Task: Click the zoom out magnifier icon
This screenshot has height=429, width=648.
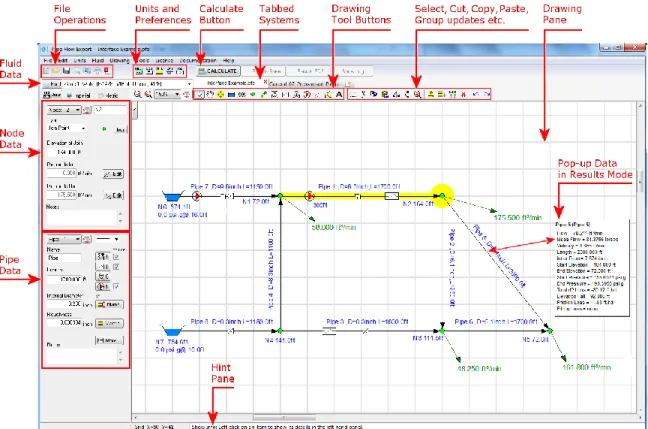Action: (x=148, y=95)
